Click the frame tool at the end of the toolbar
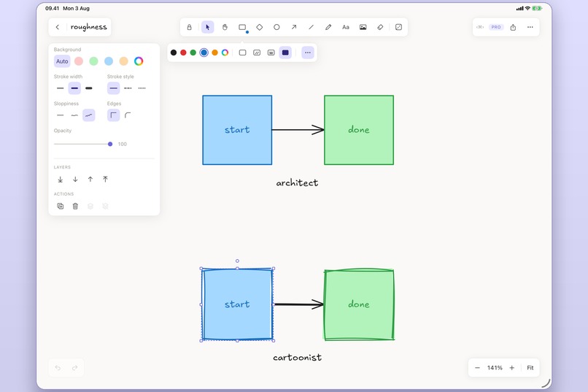588x392 pixels. coord(398,27)
